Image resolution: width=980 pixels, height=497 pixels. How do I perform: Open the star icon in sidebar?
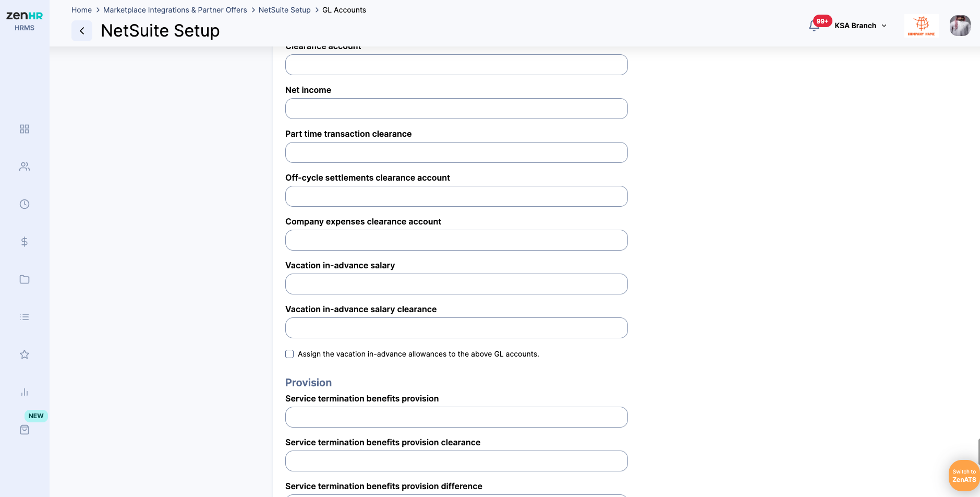coord(25,354)
